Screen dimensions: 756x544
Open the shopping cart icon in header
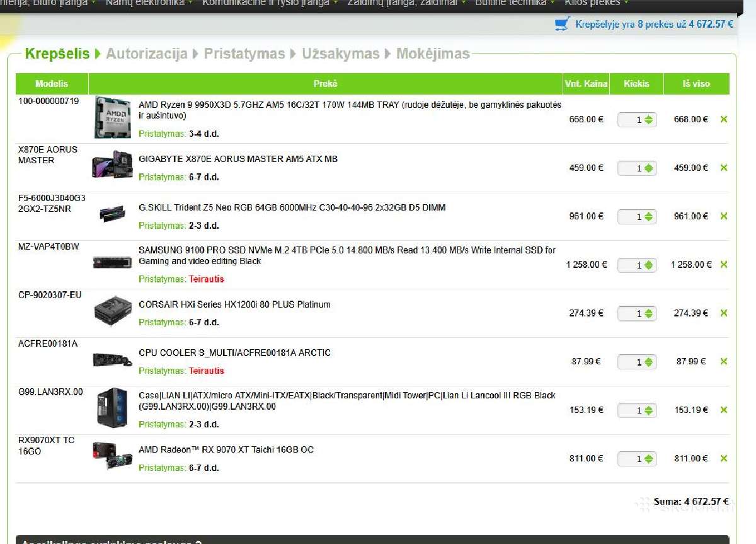(x=562, y=24)
